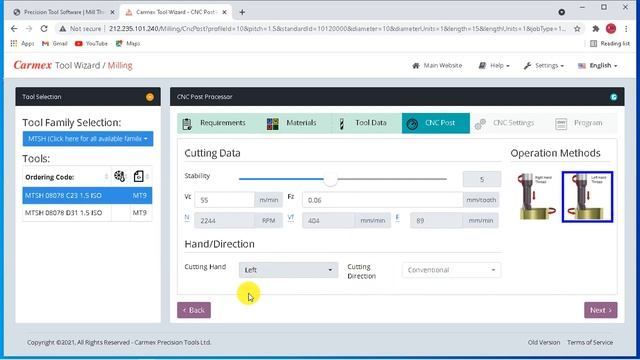Click the document icon column header in Tools
640x360 pixels.
tap(139, 176)
